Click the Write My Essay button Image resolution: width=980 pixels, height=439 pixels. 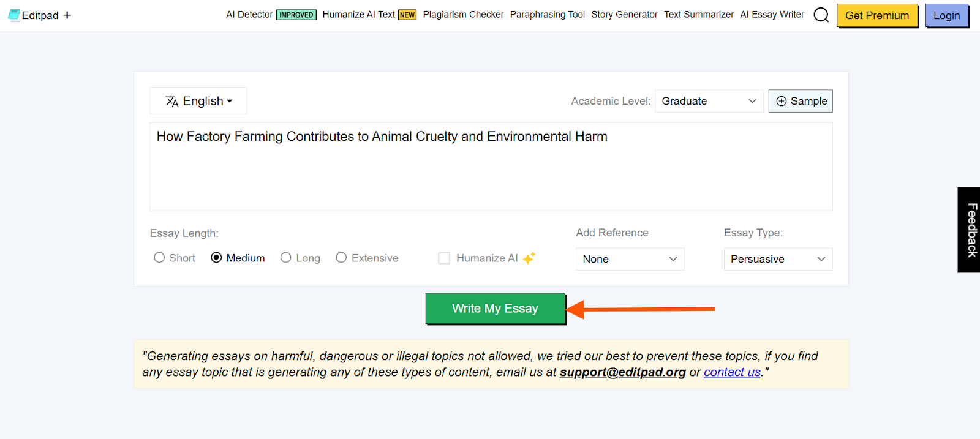point(496,309)
